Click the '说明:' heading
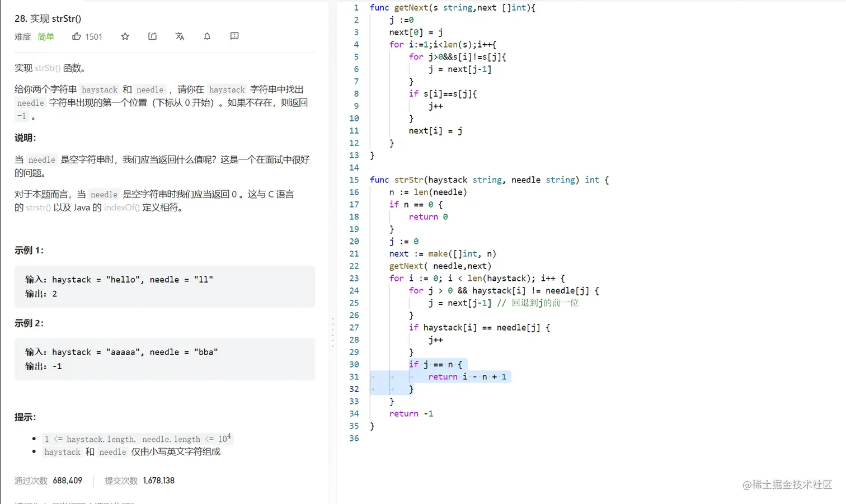This screenshot has height=504, width=846. [x=25, y=138]
